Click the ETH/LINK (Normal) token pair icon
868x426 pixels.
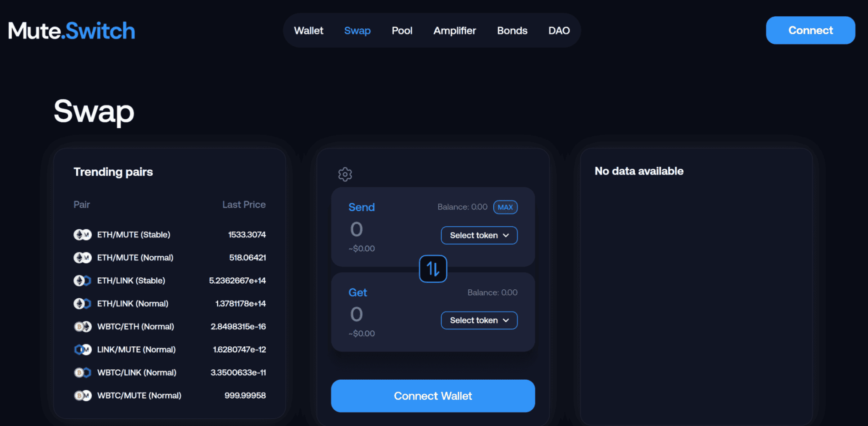[82, 303]
